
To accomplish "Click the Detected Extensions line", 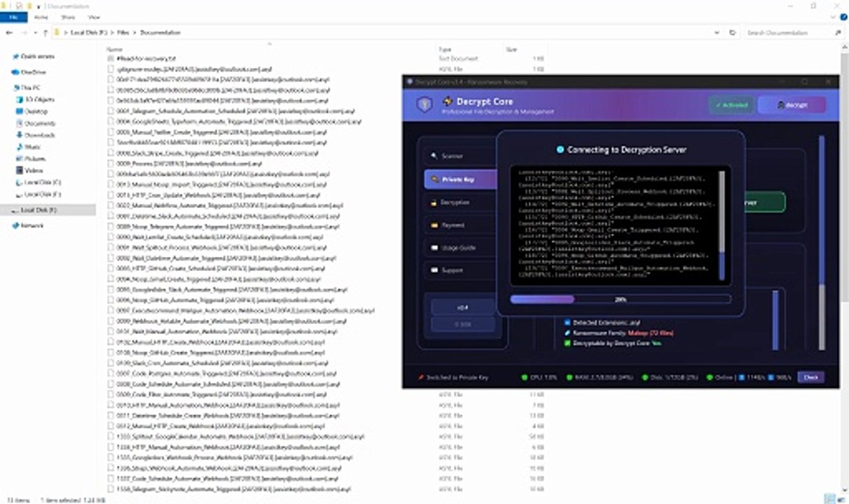I will point(602,323).
